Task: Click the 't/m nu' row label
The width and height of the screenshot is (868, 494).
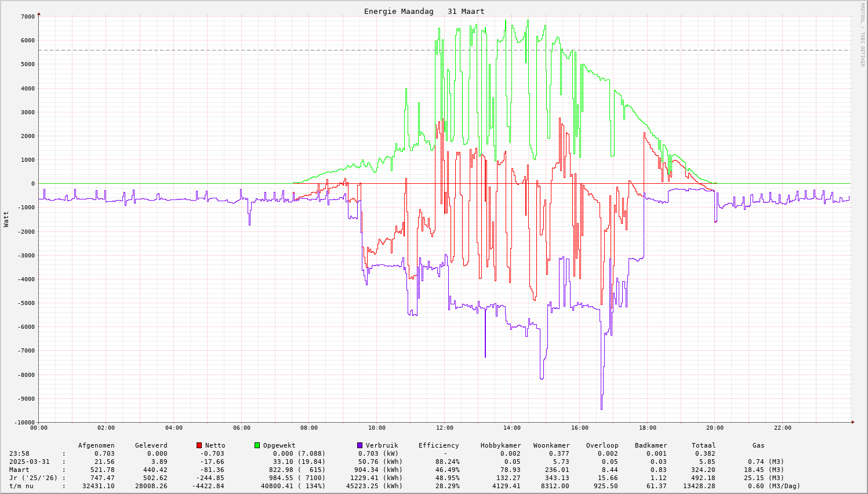Action: pyautogui.click(x=21, y=486)
